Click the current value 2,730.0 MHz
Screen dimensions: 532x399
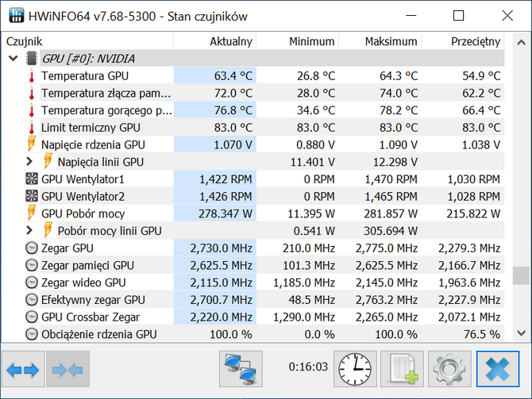[x=222, y=248]
